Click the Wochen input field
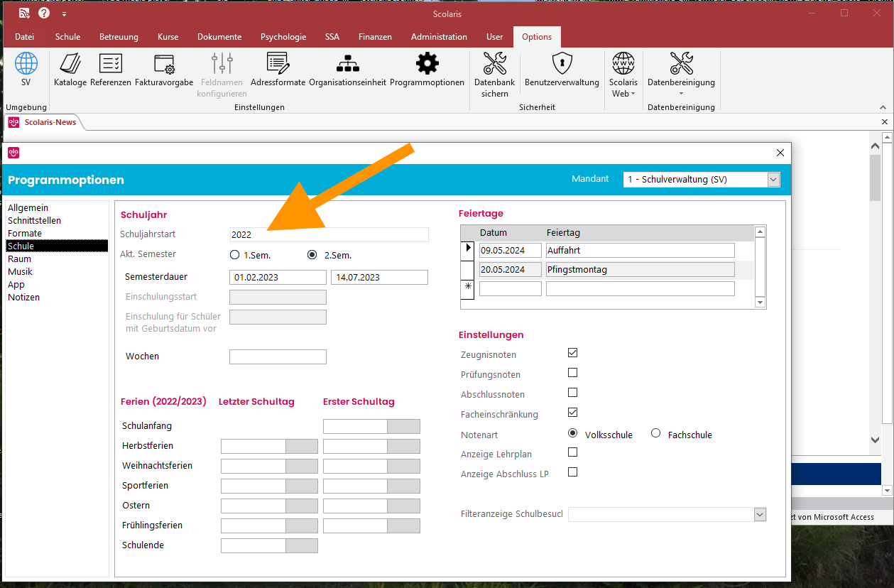The height and width of the screenshot is (588, 894). click(x=278, y=356)
